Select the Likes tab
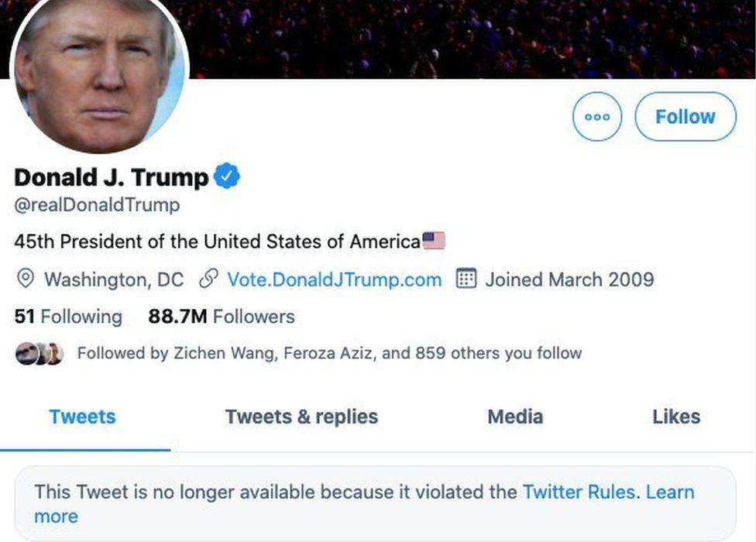Screen dimensions: 756x542 pos(676,417)
